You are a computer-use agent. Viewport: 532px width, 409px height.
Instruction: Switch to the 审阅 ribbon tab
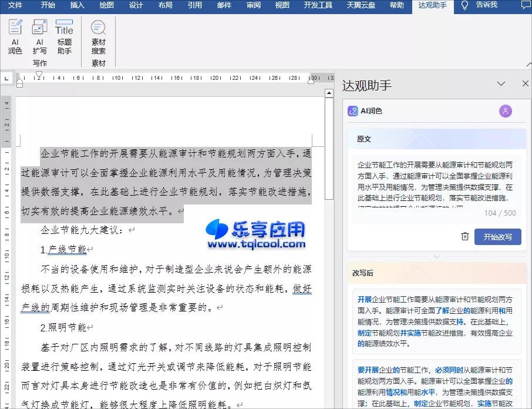[253, 6]
